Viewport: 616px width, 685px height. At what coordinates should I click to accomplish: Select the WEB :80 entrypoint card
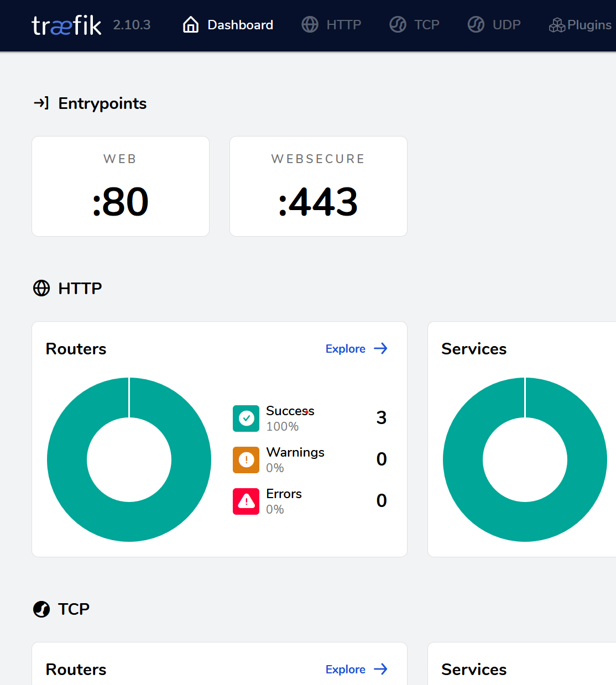click(121, 186)
